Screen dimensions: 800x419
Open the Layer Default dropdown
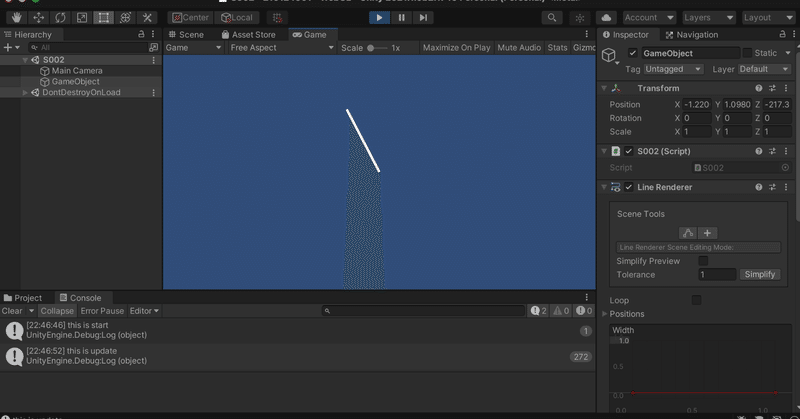[764, 69]
